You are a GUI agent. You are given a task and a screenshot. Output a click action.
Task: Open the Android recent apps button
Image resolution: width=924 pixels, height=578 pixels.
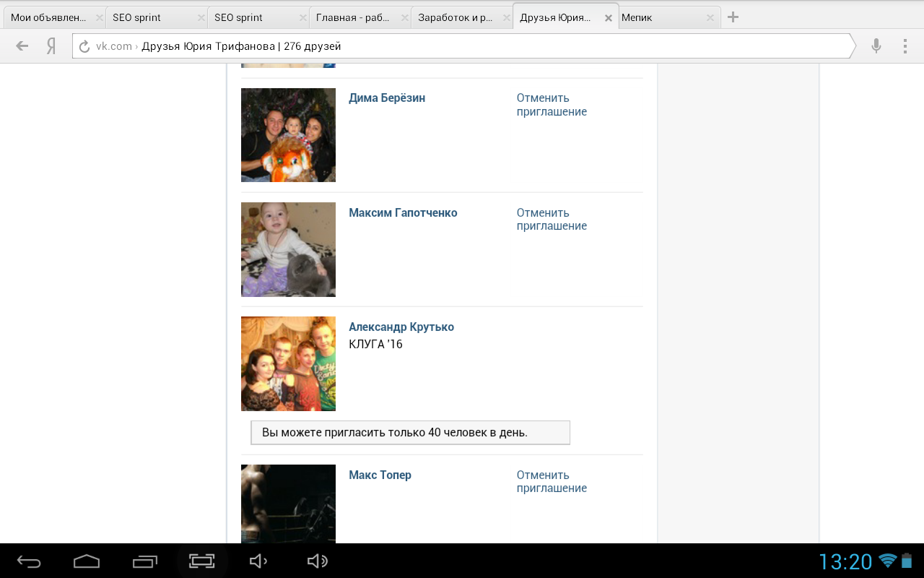pos(145,561)
